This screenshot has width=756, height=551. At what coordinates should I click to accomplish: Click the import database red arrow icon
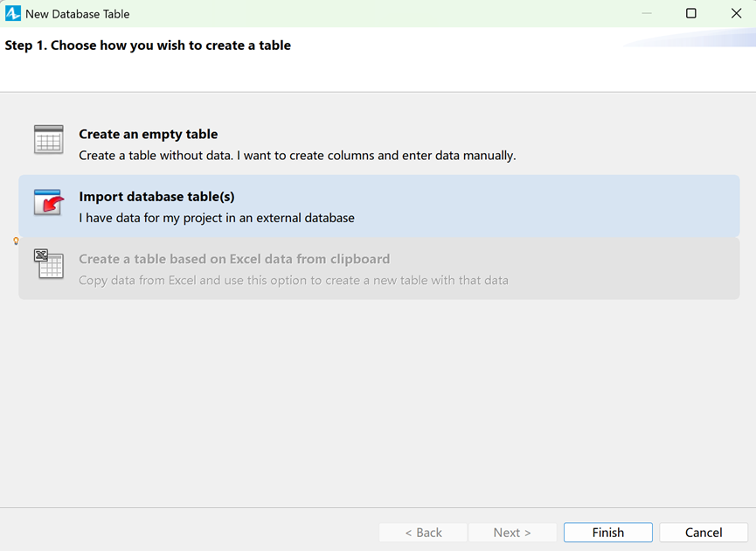point(49,202)
